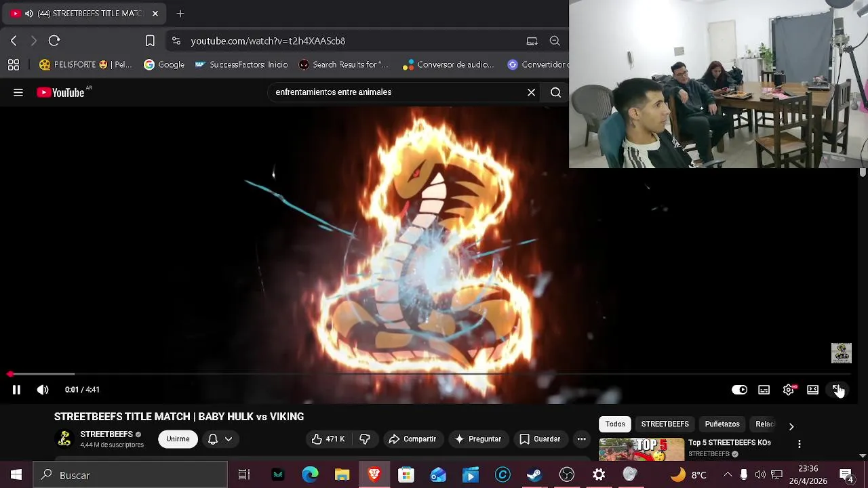Viewport: 868px width, 488px height.
Task: Open the bookmarks apps grid
Action: [14, 64]
